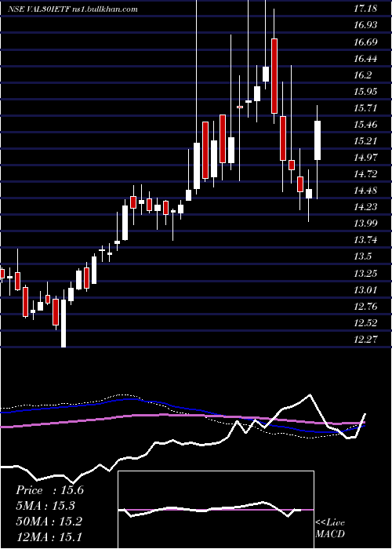Select the 16.2 price axis label

(362, 75)
